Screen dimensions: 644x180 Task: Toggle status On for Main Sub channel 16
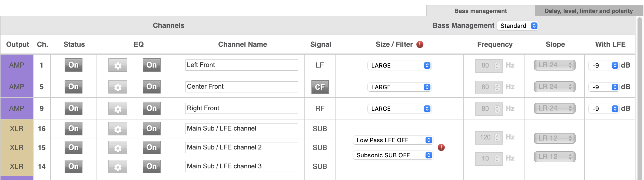coord(74,129)
